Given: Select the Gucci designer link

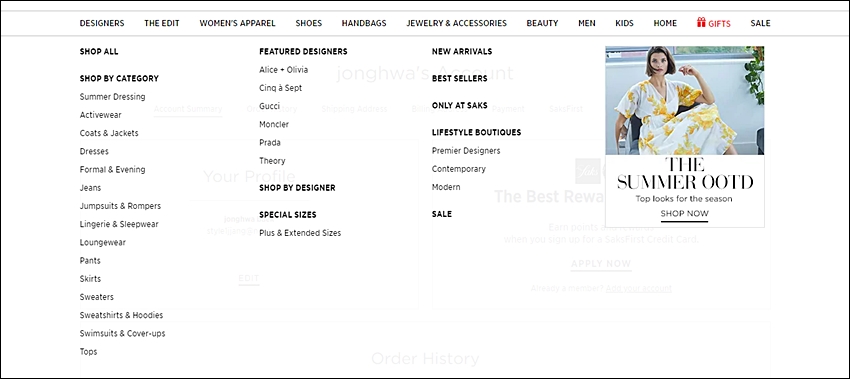Looking at the screenshot, I should [269, 106].
